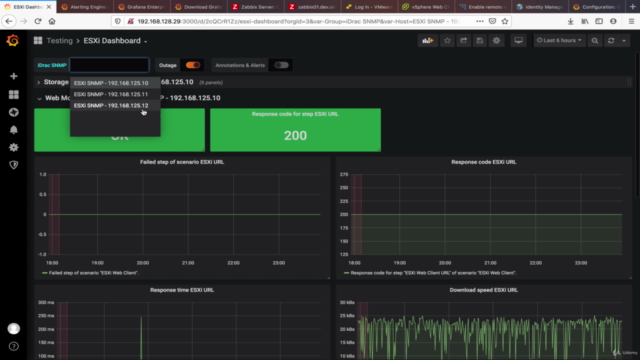
Task: Switch to Identity Manager browser tab
Action: point(540,7)
